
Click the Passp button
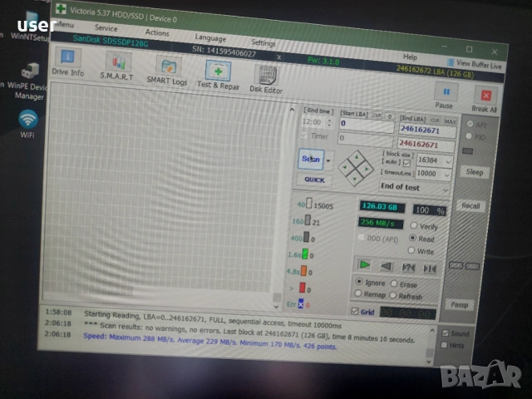(460, 305)
